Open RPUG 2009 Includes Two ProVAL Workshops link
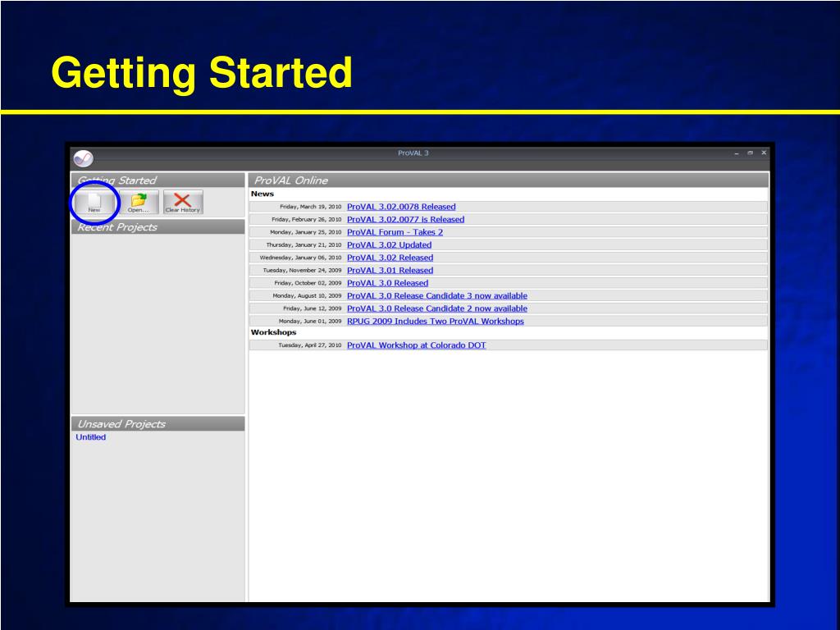840x630 pixels. coord(436,322)
